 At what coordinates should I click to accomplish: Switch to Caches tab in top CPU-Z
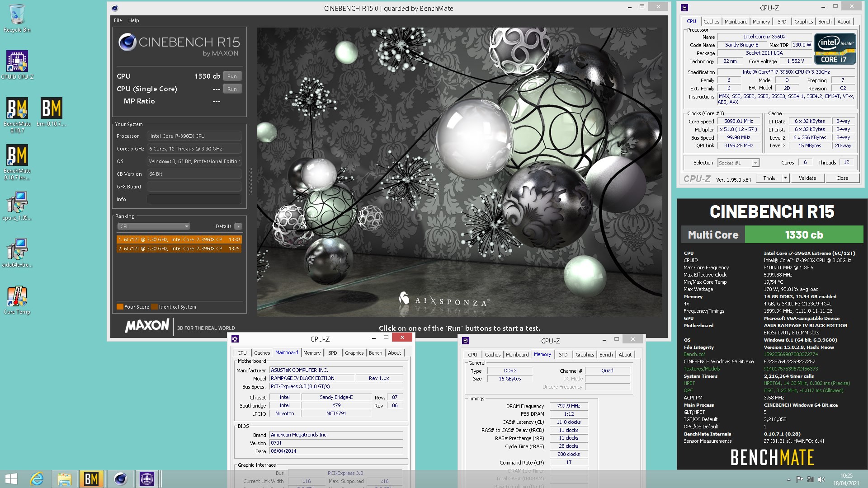(711, 22)
